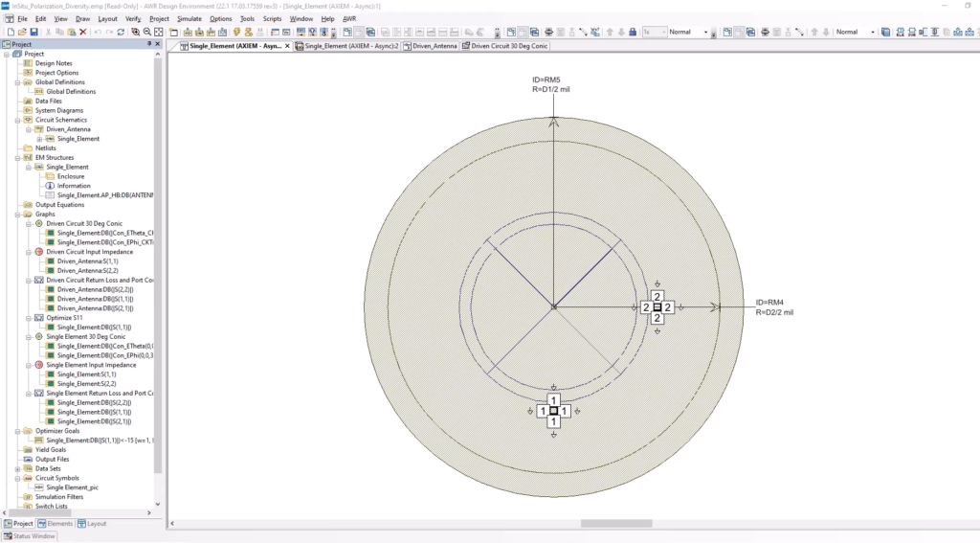Click the SUB toolbar icon at right
Image resolution: width=980 pixels, height=543 pixels.
(912, 32)
